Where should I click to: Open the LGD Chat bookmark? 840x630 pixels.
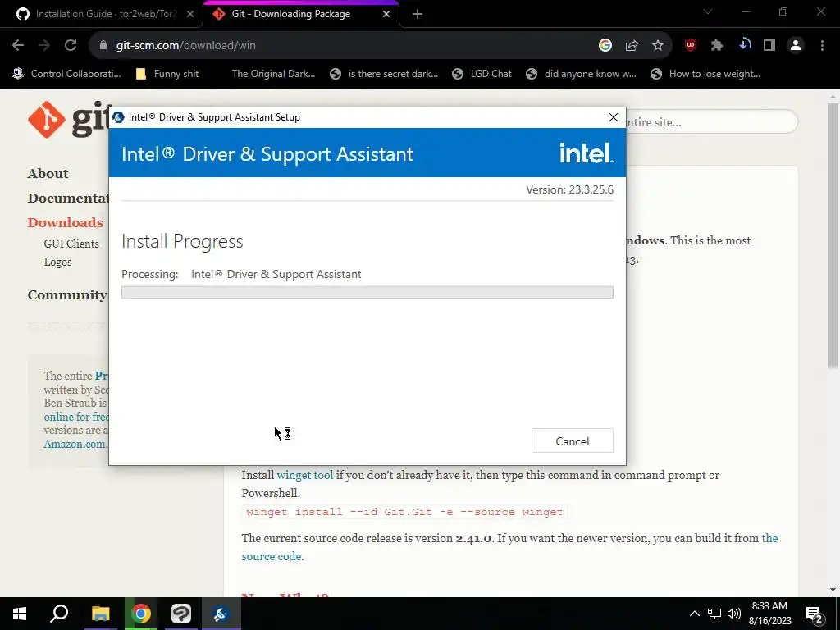[482, 74]
